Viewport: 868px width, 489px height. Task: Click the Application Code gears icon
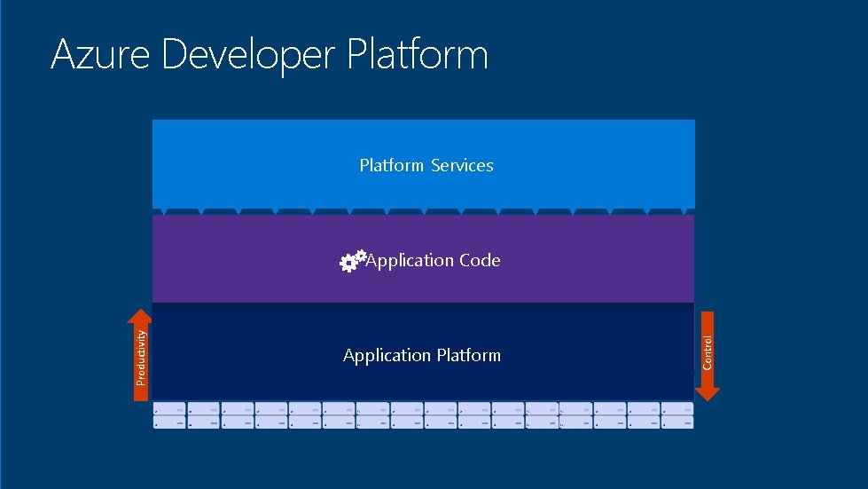click(352, 260)
